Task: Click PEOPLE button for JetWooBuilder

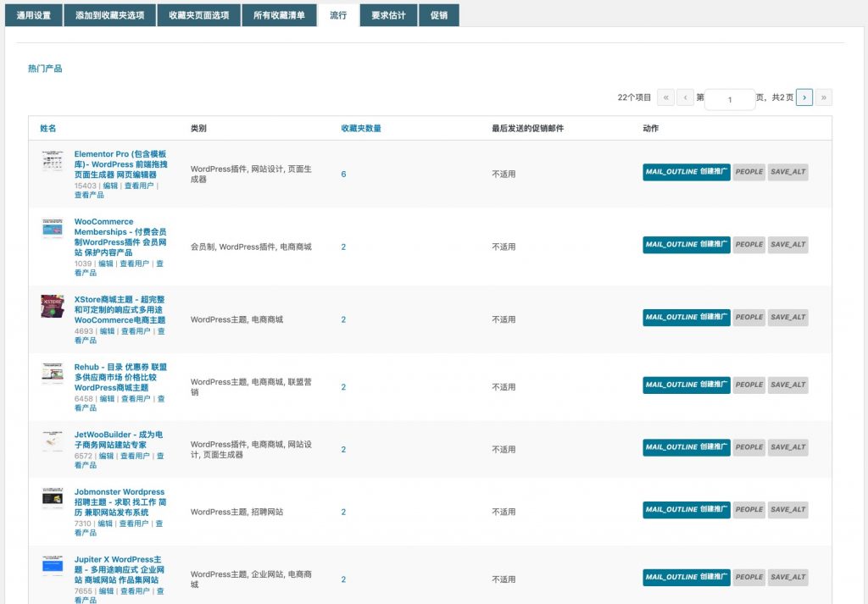Action: (x=749, y=447)
